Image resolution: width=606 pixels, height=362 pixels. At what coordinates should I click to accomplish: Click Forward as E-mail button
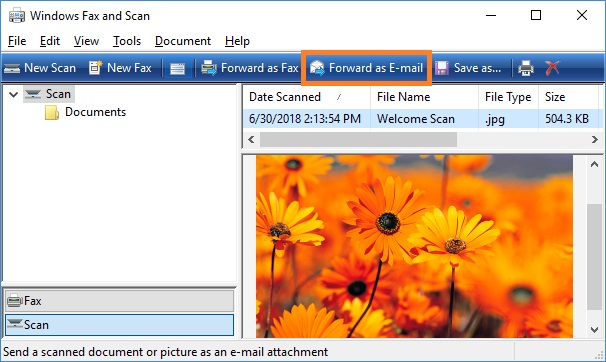(x=366, y=68)
